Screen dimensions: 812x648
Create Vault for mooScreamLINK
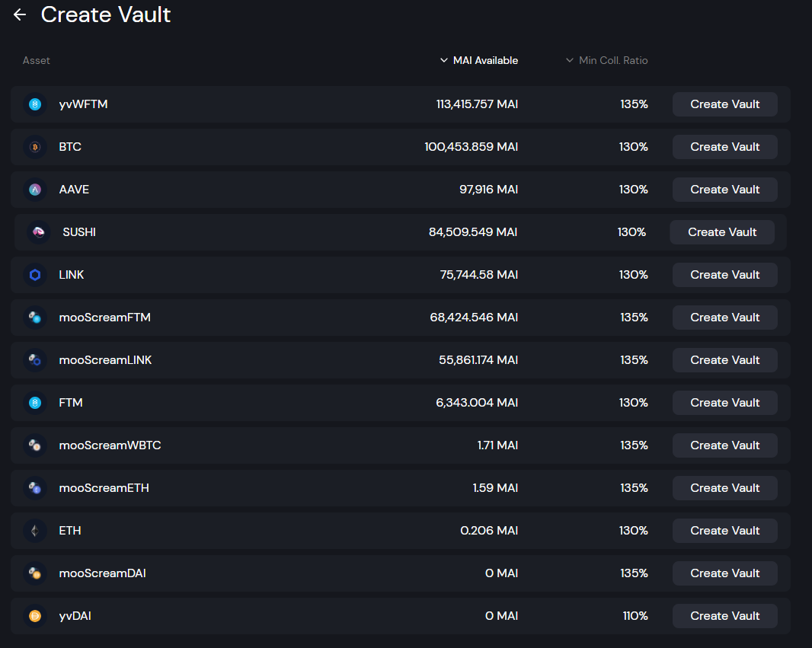pos(724,360)
